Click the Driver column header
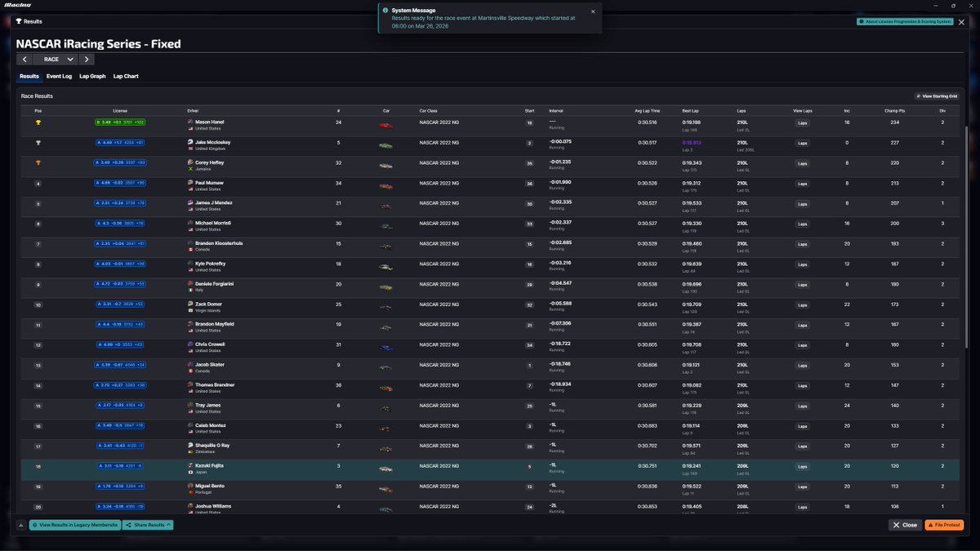 pos(193,110)
